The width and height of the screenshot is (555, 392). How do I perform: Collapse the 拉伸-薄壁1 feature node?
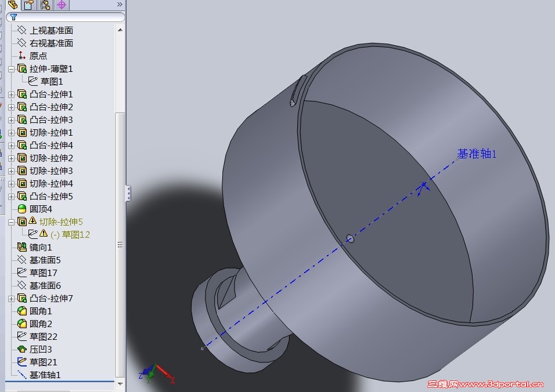[x=12, y=69]
